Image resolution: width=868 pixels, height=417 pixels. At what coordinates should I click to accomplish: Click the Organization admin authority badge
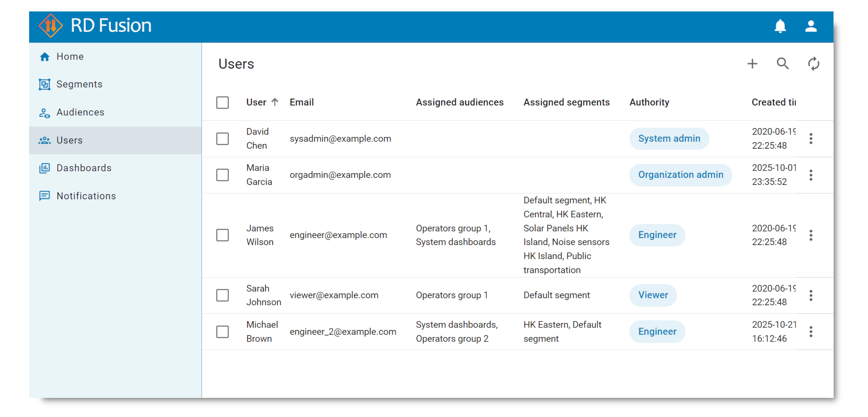click(680, 175)
